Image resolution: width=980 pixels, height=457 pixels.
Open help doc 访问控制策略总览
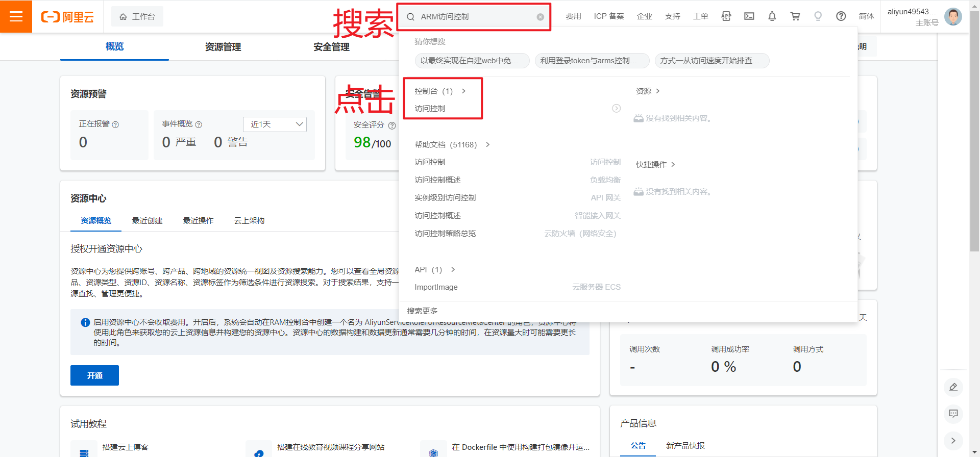tap(445, 234)
